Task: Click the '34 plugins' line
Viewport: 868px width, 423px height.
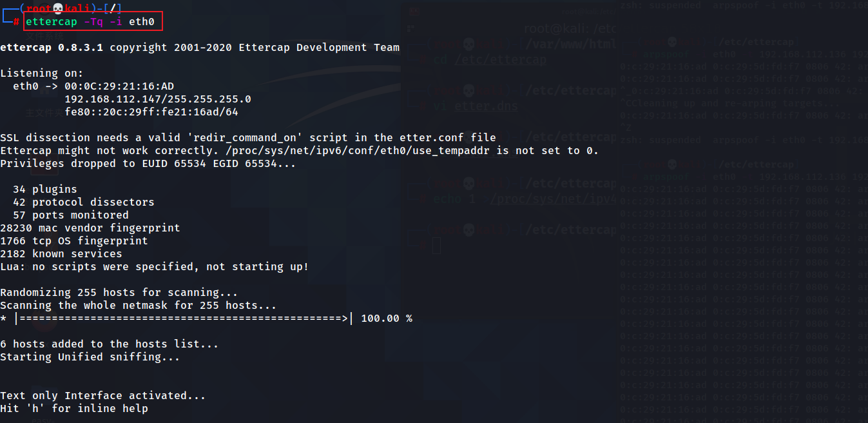Action: click(x=45, y=189)
